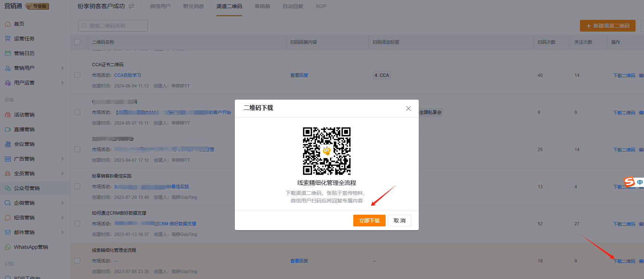Click the 直播营销 icon
Image resolution: width=644 pixels, height=279 pixels.
click(8, 129)
